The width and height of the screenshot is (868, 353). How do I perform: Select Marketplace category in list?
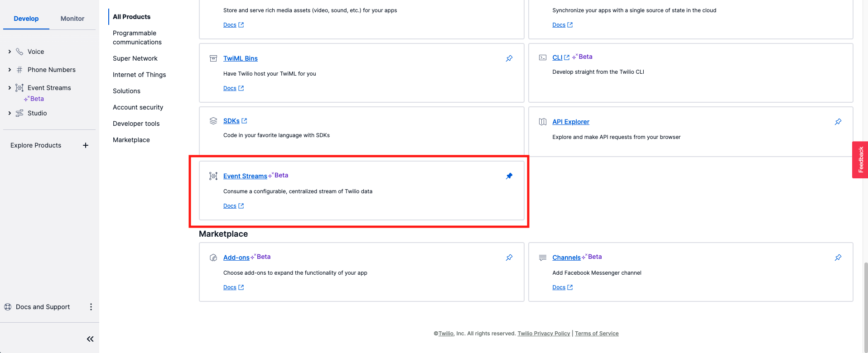[131, 140]
